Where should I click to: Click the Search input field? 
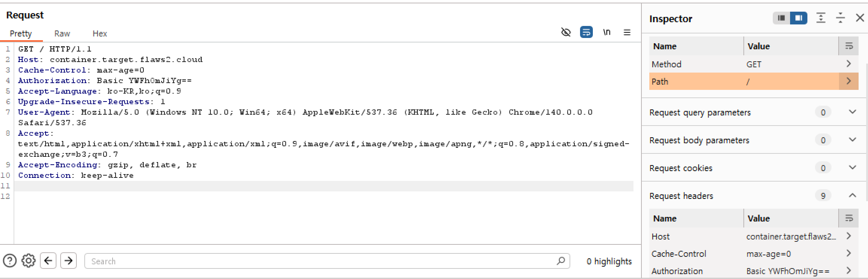click(x=327, y=261)
